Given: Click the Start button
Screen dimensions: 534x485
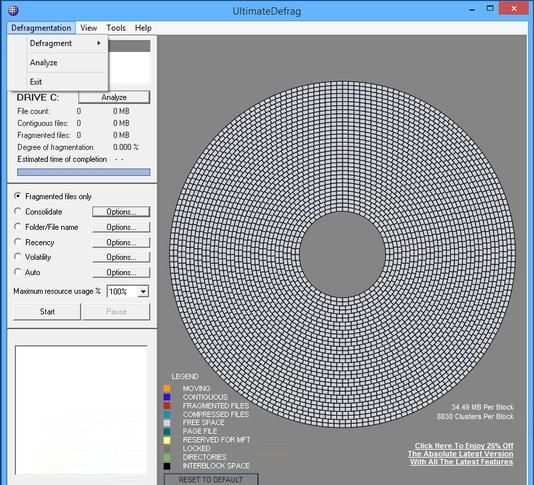Looking at the screenshot, I should 47,312.
